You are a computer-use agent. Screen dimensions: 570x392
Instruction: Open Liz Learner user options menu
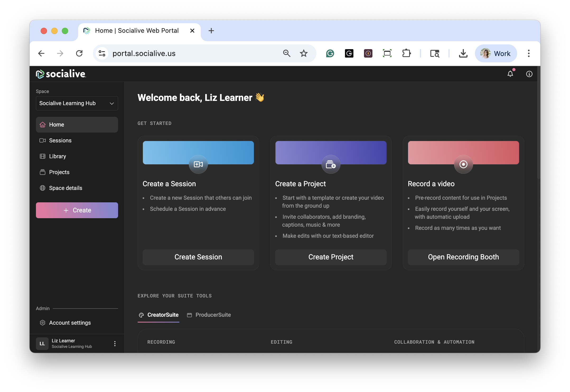[x=115, y=343]
